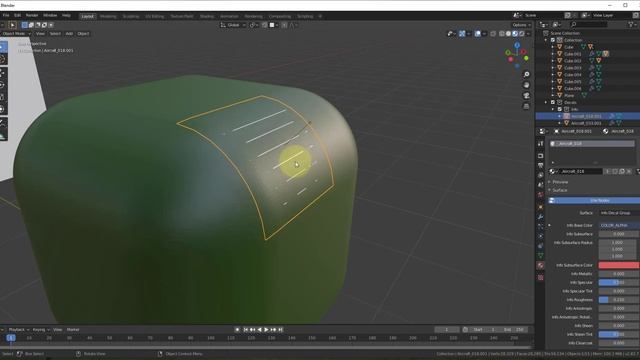This screenshot has width=640, height=360.
Task: Click the Use Nodes button
Action: pyautogui.click(x=595, y=200)
